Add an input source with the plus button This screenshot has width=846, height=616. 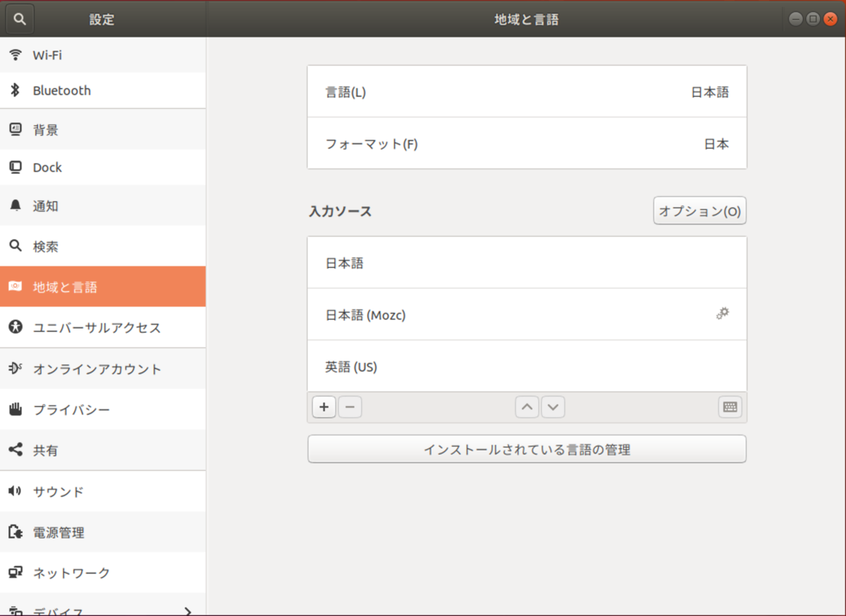(323, 407)
